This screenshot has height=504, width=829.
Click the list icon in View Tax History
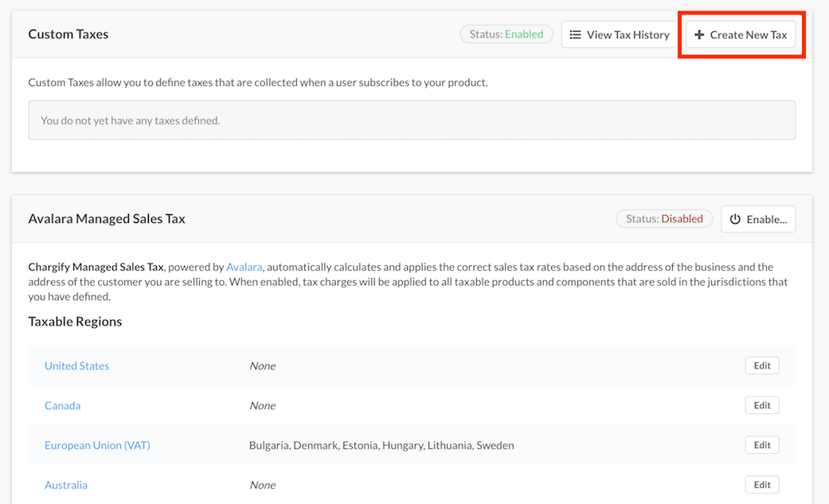point(575,34)
